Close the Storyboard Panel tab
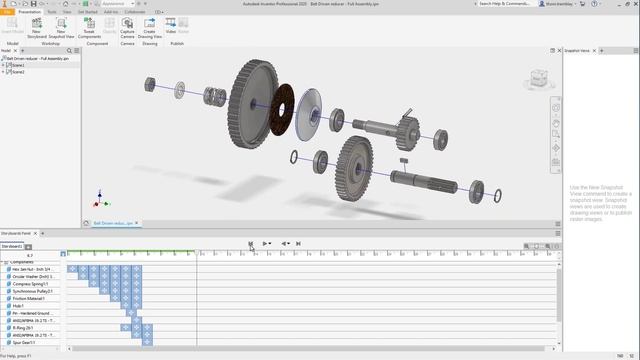This screenshot has width=640, height=360. [35, 233]
